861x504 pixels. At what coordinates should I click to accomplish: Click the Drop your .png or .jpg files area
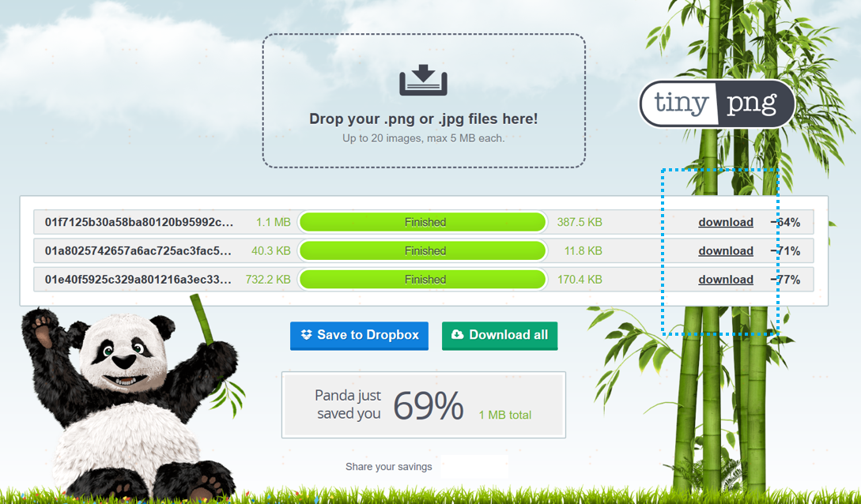click(x=423, y=101)
